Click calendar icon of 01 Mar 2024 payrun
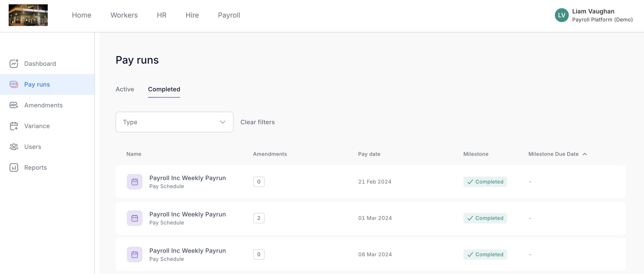Screen dimensions: 644x274 pos(134,218)
